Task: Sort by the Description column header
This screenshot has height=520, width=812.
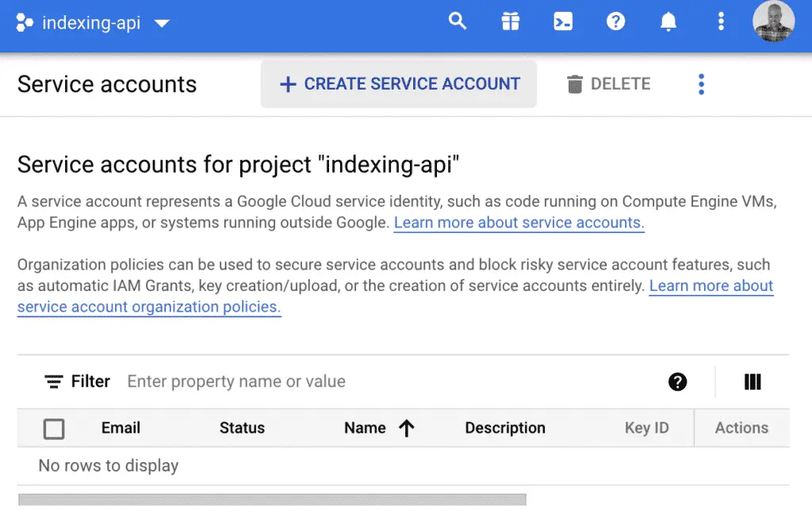Action: point(505,428)
